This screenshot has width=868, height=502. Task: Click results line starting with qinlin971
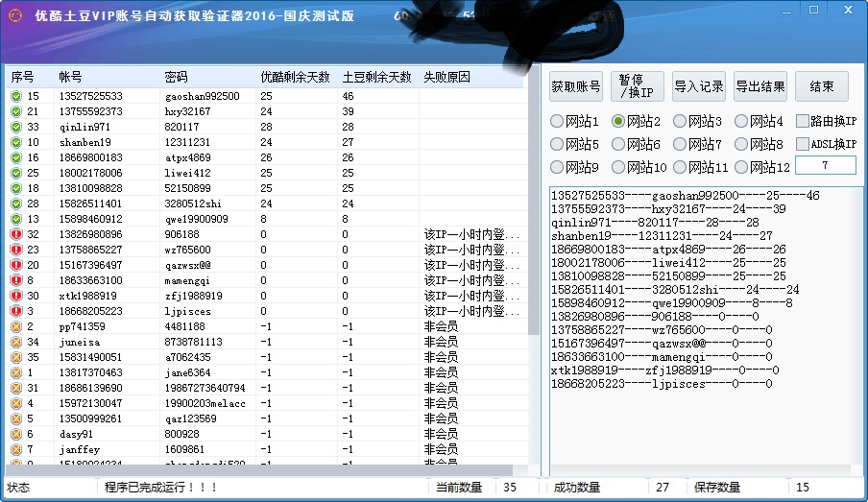(x=655, y=223)
